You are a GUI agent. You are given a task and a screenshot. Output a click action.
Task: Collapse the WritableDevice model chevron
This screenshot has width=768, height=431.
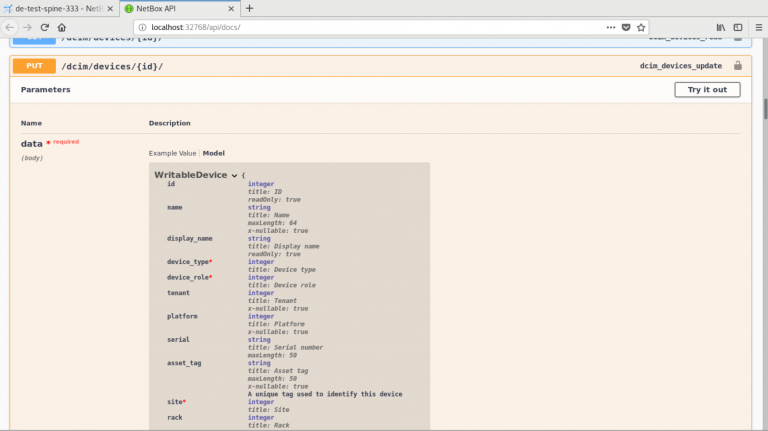tap(235, 175)
